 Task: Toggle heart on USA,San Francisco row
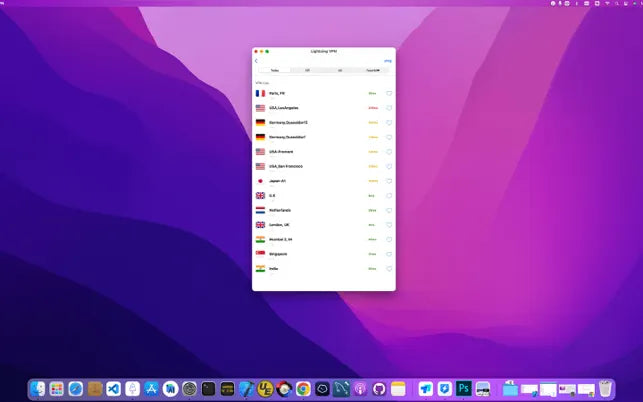click(x=389, y=167)
